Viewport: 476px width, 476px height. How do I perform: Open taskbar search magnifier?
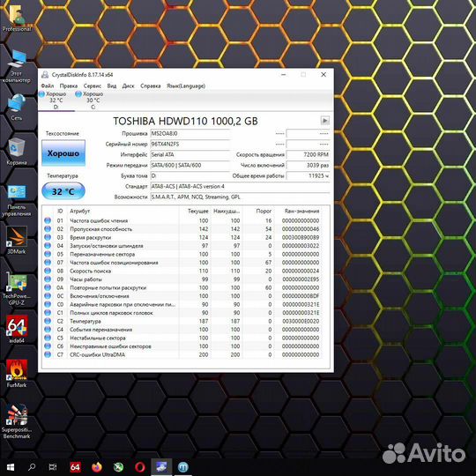[x=32, y=467]
